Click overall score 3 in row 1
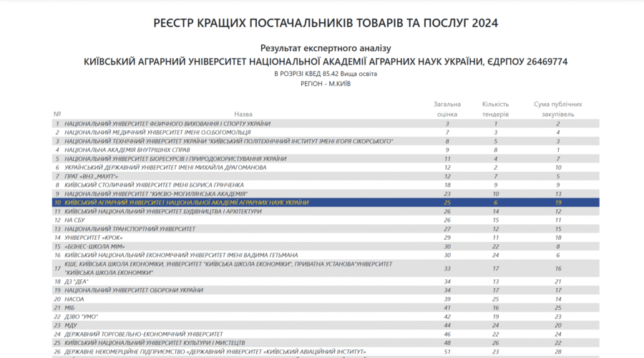 point(447,124)
